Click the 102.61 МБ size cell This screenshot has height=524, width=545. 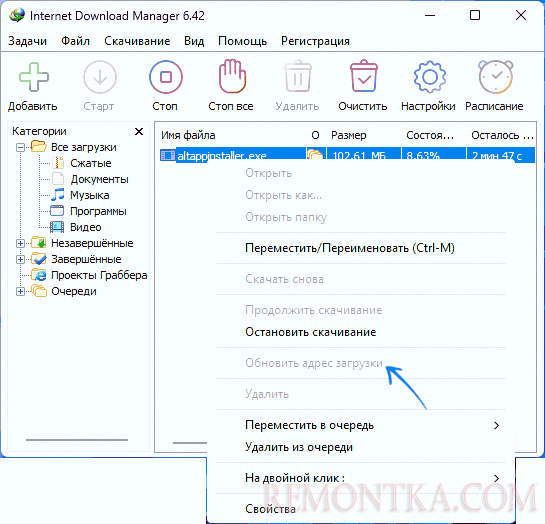point(359,156)
